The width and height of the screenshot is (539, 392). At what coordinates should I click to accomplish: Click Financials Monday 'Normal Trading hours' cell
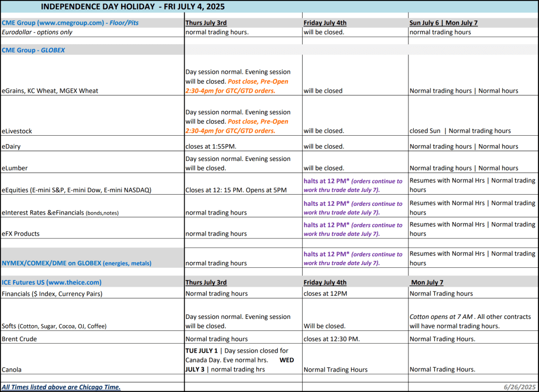[x=441, y=294]
